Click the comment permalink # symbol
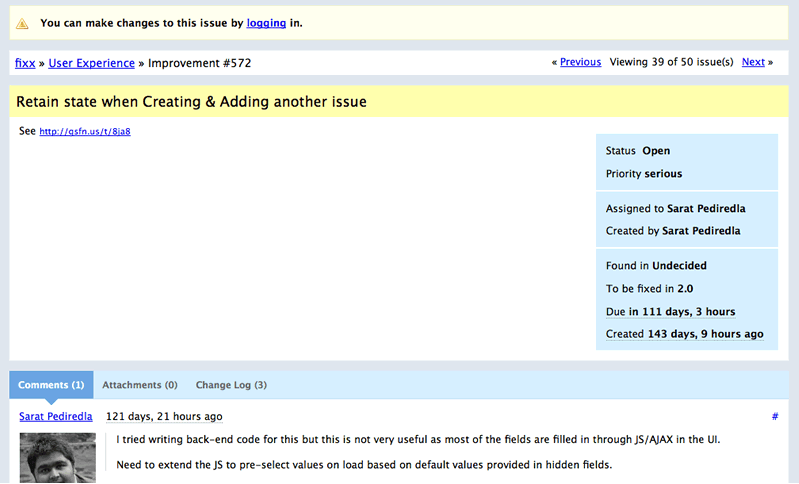 click(x=775, y=416)
